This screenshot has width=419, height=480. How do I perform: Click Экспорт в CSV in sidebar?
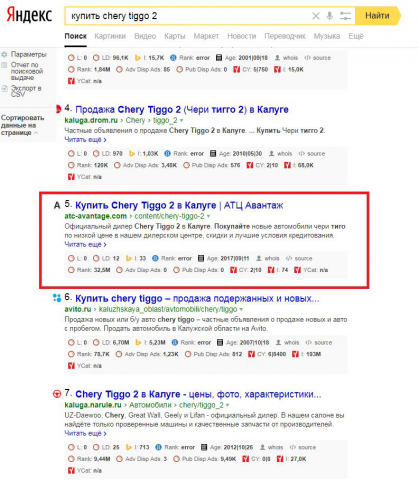click(25, 91)
